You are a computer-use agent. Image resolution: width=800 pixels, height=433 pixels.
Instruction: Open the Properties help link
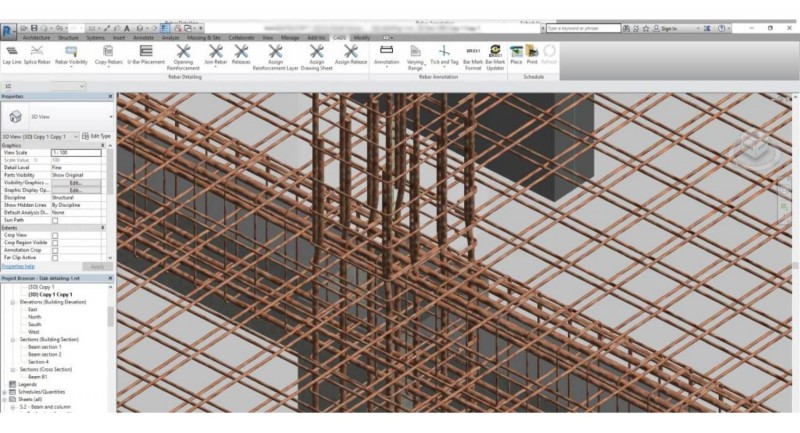coord(18,267)
